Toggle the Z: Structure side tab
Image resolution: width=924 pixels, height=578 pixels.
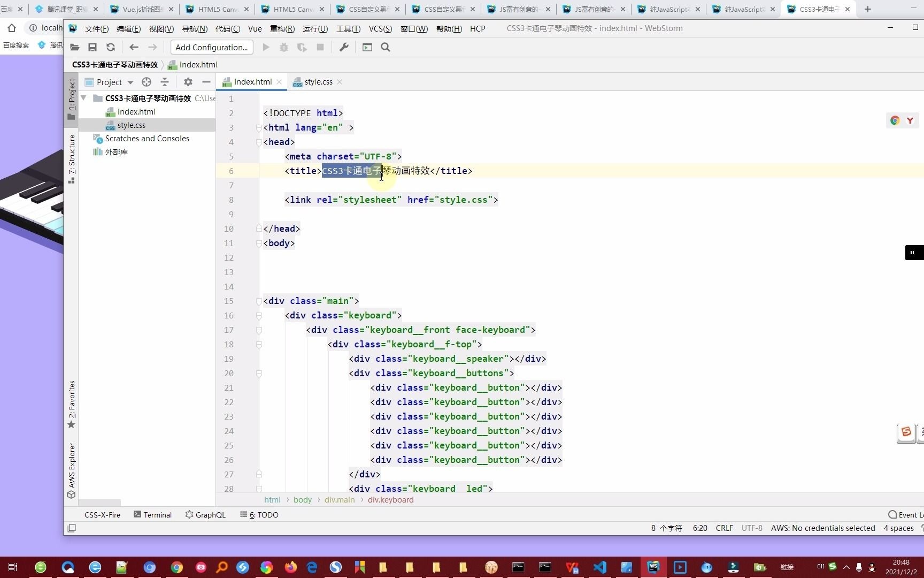pyautogui.click(x=71, y=159)
